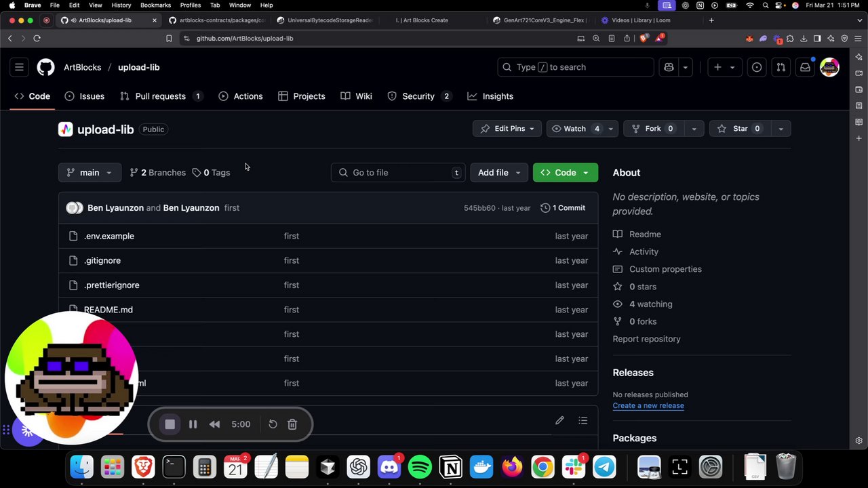Open the .prettierignore file

112,285
